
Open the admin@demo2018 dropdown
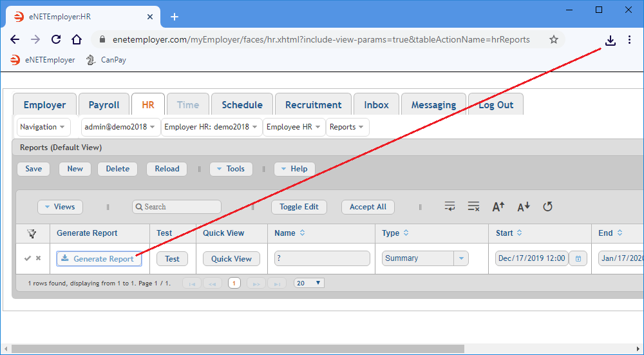(x=120, y=127)
